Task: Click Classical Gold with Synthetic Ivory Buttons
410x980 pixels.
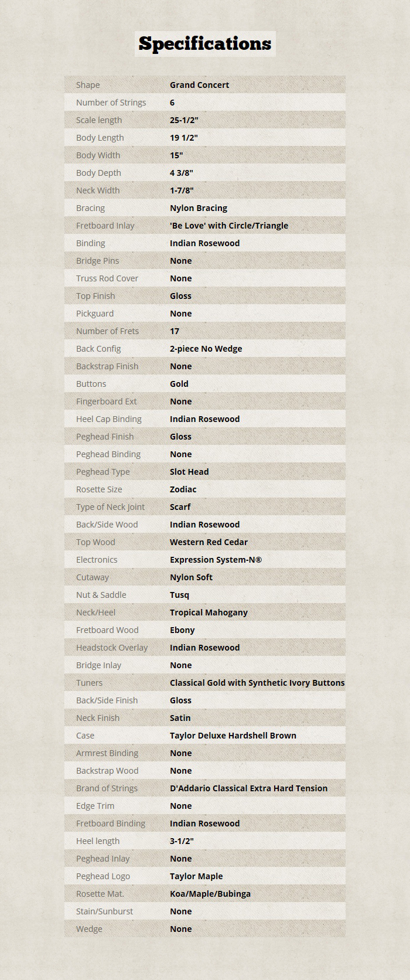Action: point(257,683)
